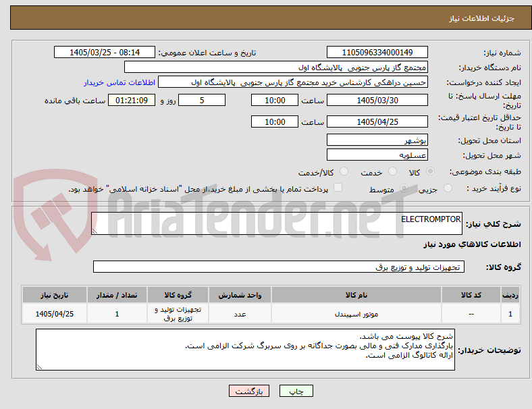This screenshot has height=409, width=532.
Task: Click the need number field 1105096334000149
Action: pos(377,52)
